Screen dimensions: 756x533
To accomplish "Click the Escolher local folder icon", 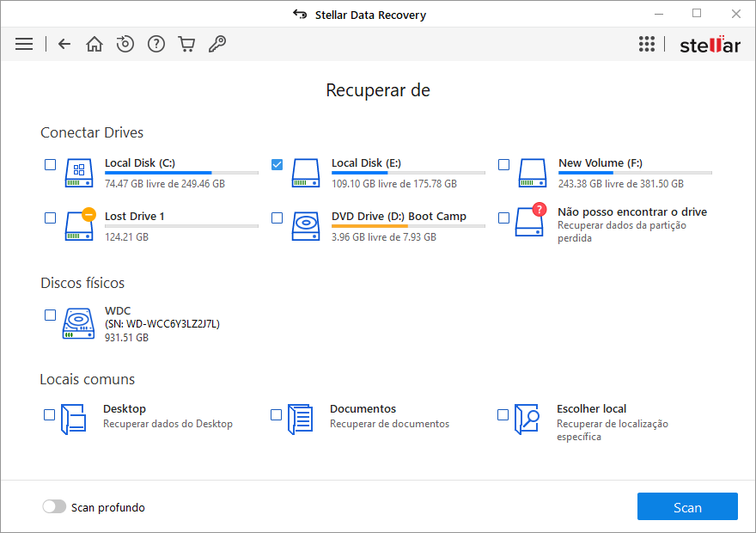I will tap(527, 420).
